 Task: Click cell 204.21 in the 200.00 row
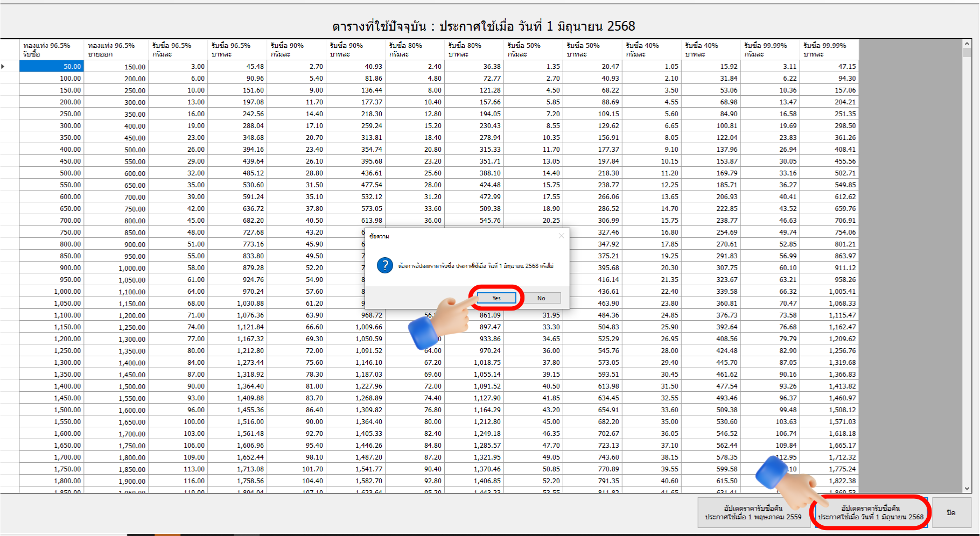click(830, 102)
